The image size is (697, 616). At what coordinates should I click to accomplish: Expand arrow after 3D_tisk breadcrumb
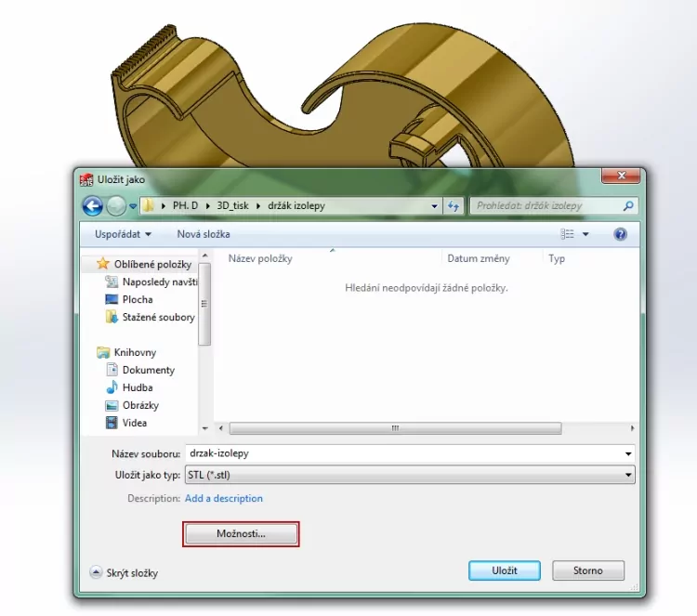point(258,205)
